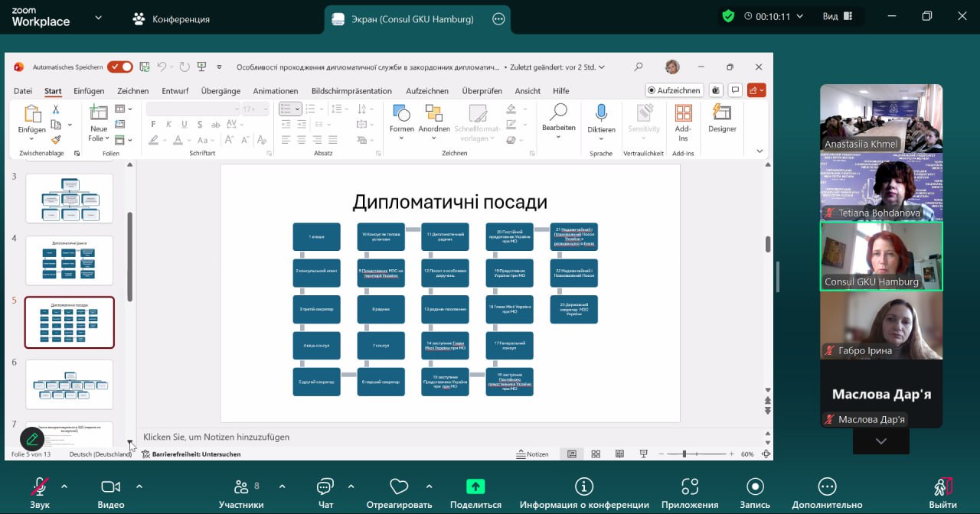
Task: Click the Отреагировать heart icon
Action: pos(398,487)
